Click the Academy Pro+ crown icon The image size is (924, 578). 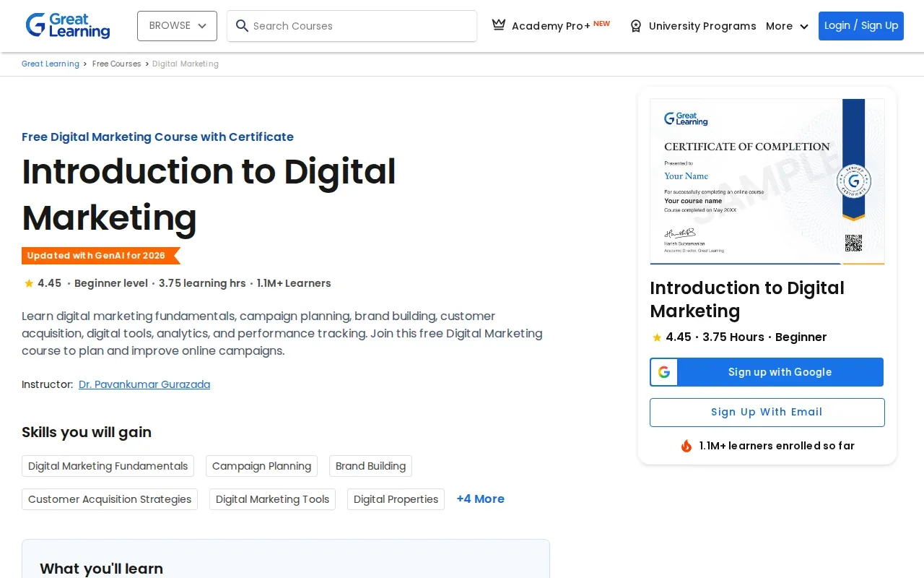[499, 25]
